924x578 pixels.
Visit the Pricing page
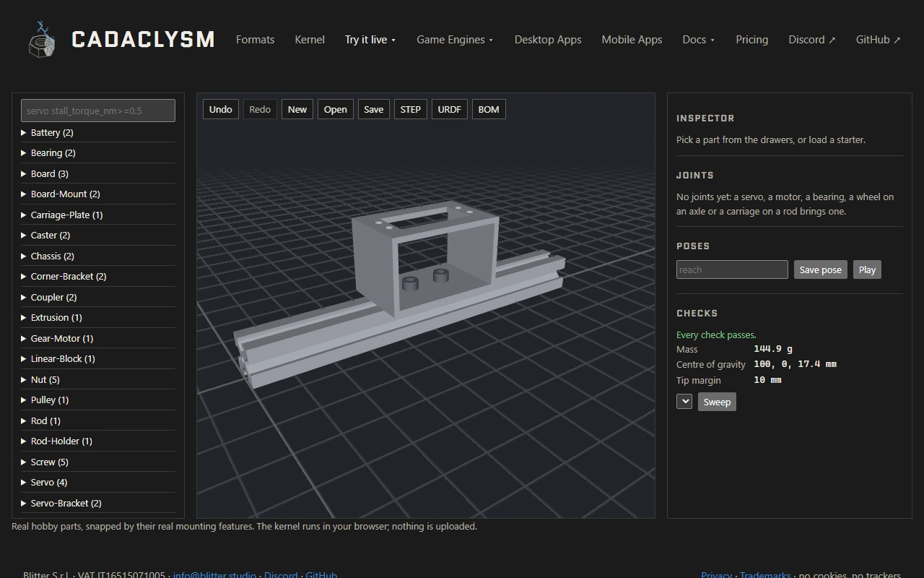coord(751,40)
